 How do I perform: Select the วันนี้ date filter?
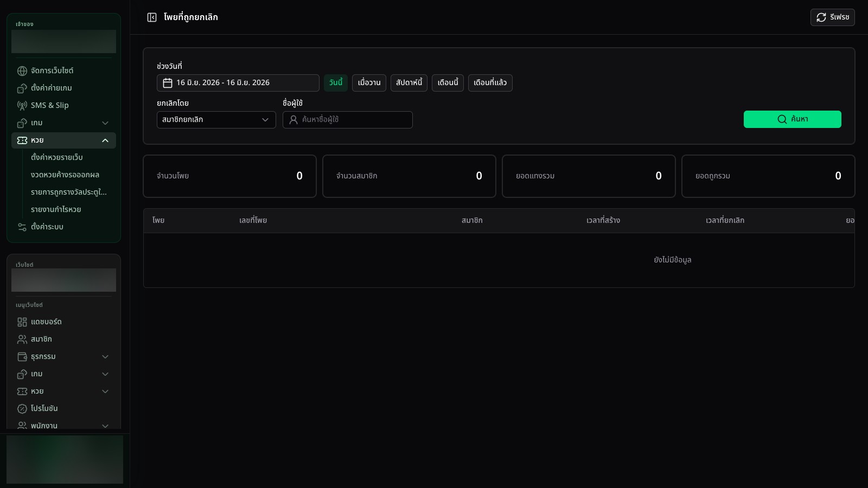[336, 83]
